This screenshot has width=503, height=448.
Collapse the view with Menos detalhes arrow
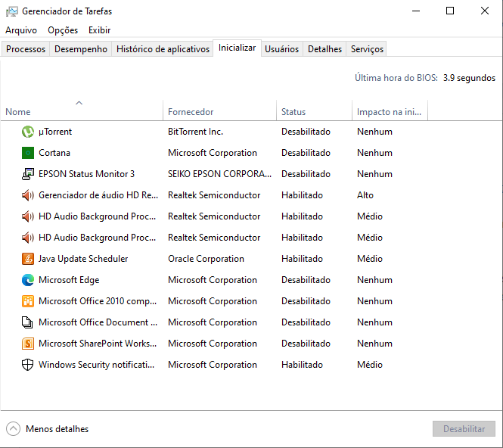[x=13, y=429]
